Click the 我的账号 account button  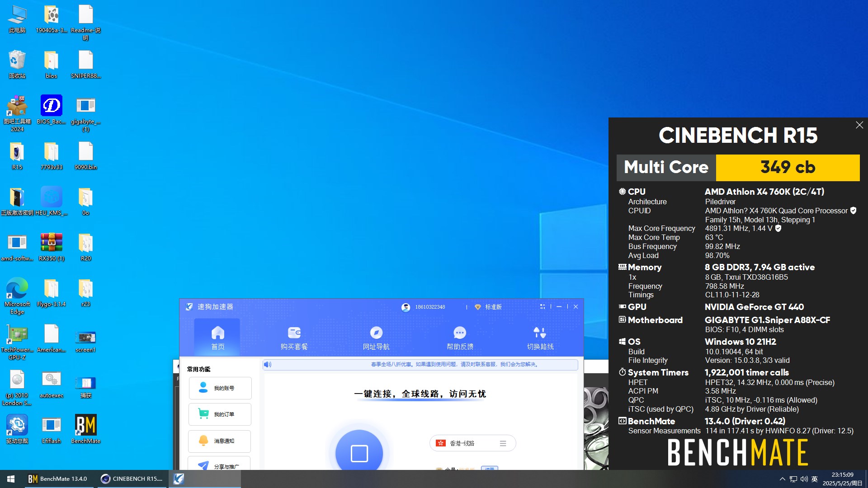pos(220,388)
